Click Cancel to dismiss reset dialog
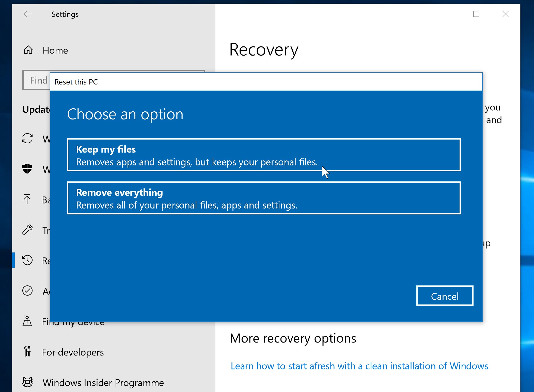Viewport: 534px width, 392px height. click(x=444, y=296)
